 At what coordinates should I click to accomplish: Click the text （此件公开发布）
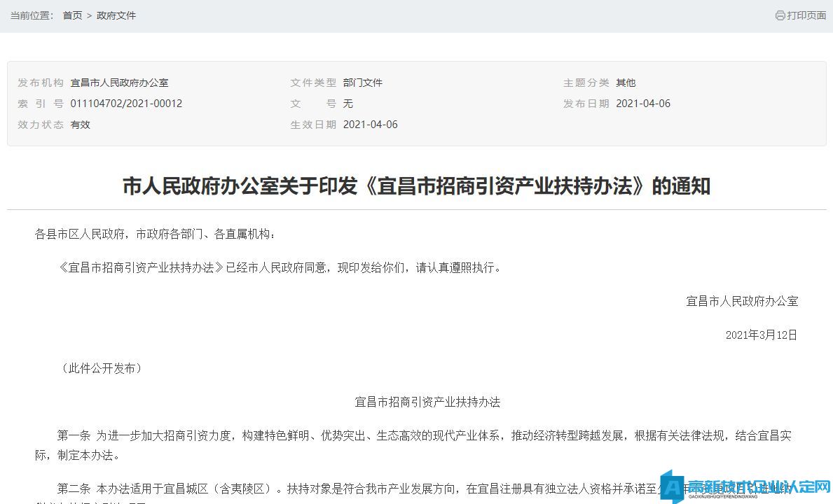(x=102, y=368)
